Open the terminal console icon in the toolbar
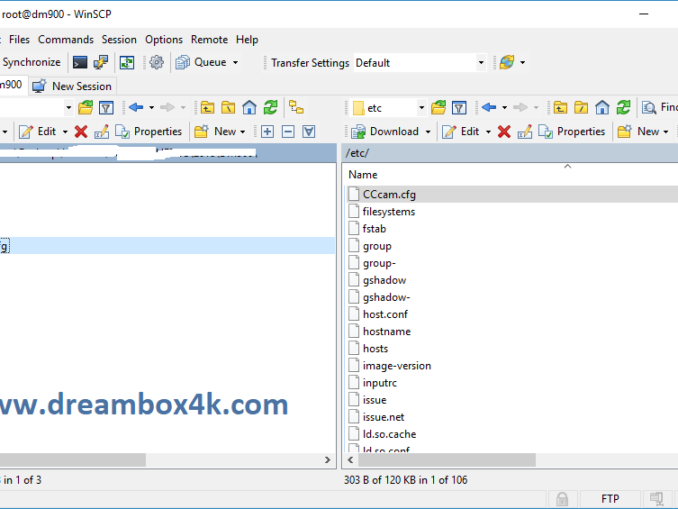The width and height of the screenshot is (678, 509). click(x=80, y=62)
